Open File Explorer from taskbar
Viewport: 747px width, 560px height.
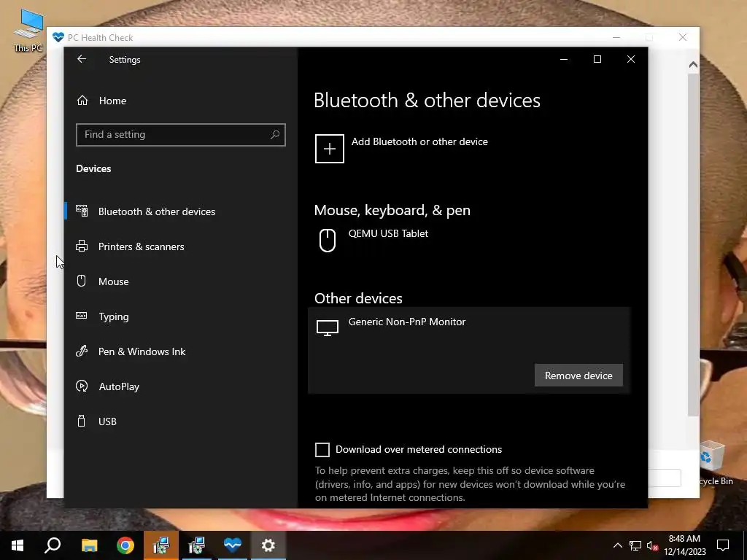(89, 545)
